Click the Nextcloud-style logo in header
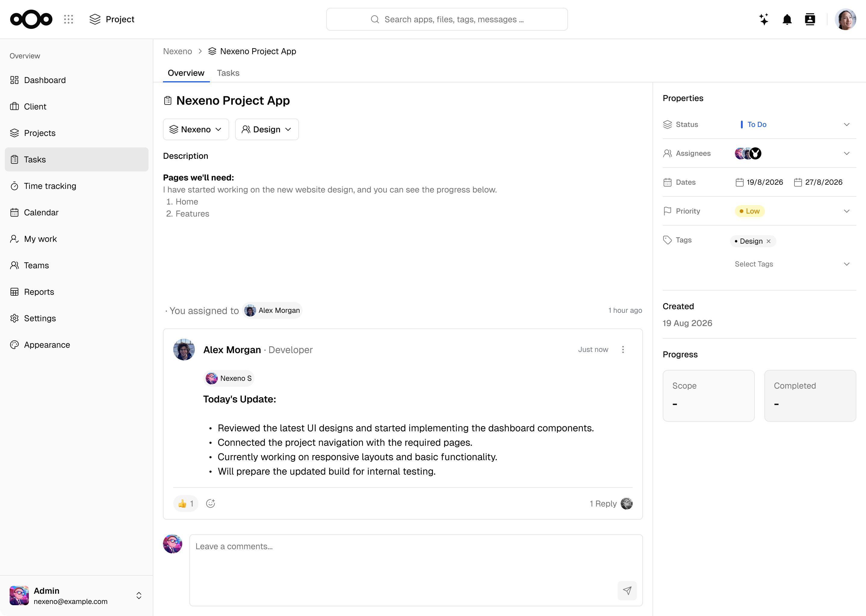Image resolution: width=866 pixels, height=616 pixels. (31, 19)
